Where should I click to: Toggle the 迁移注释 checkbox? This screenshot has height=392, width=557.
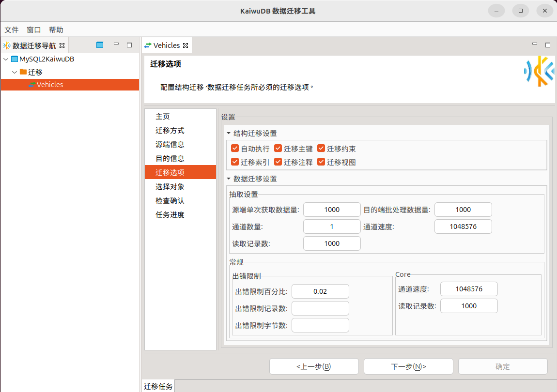278,162
